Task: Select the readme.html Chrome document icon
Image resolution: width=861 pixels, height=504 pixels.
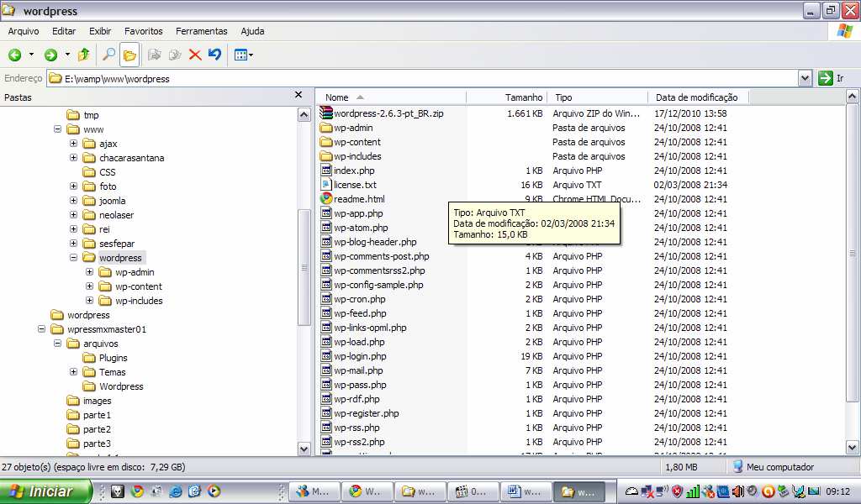Action: (326, 198)
